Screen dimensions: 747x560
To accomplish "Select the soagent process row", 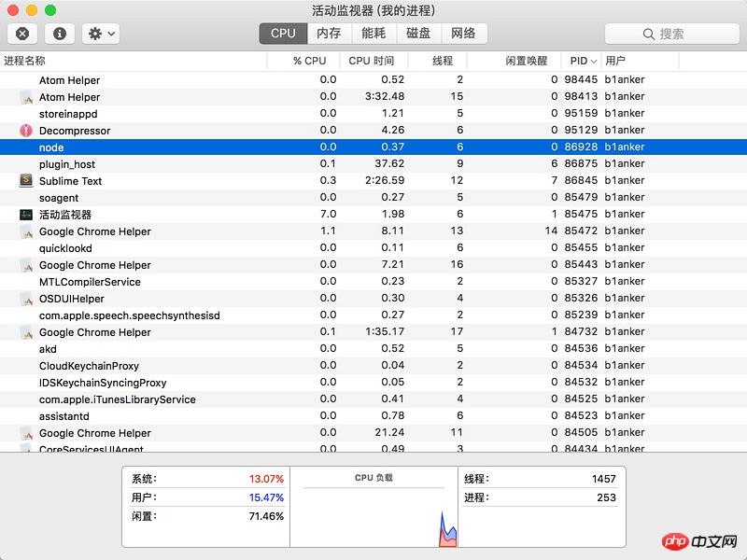I will (x=373, y=198).
